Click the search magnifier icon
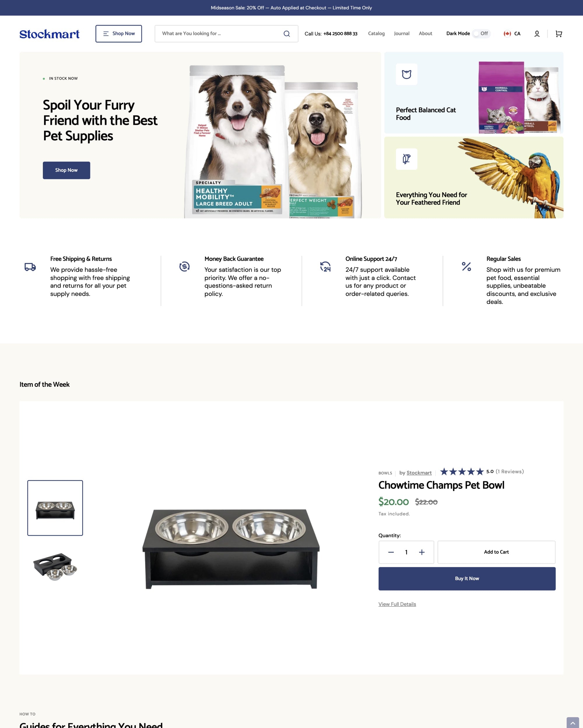Image resolution: width=583 pixels, height=728 pixels. [x=286, y=33]
